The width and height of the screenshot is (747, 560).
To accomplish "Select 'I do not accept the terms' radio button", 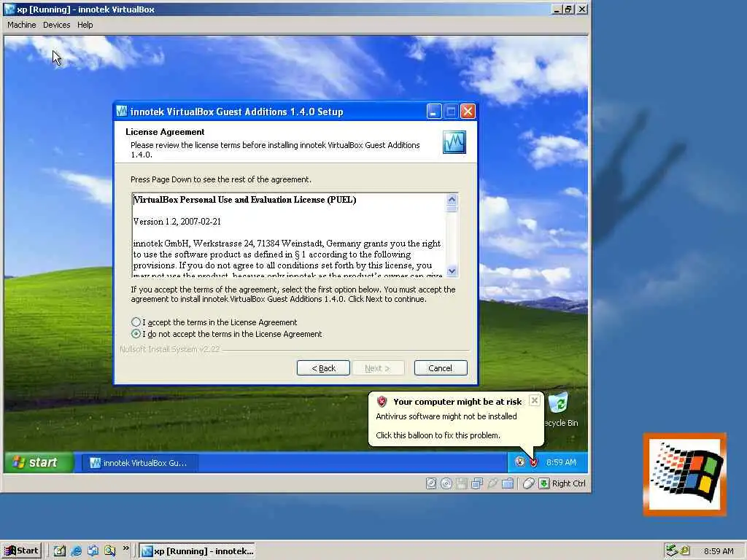I will coord(136,334).
